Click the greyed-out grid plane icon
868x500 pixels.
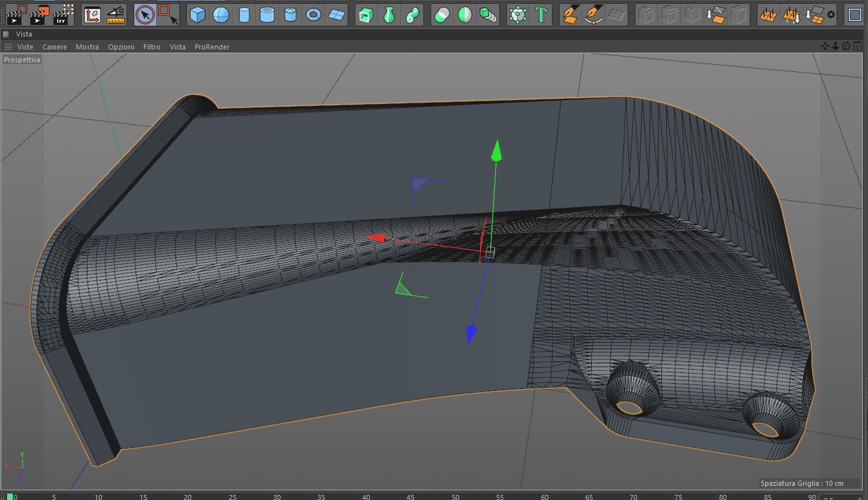pos(617,15)
